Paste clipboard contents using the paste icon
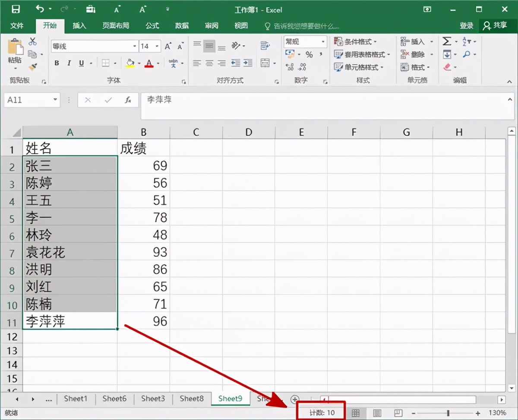This screenshot has width=518, height=420. tap(15, 46)
